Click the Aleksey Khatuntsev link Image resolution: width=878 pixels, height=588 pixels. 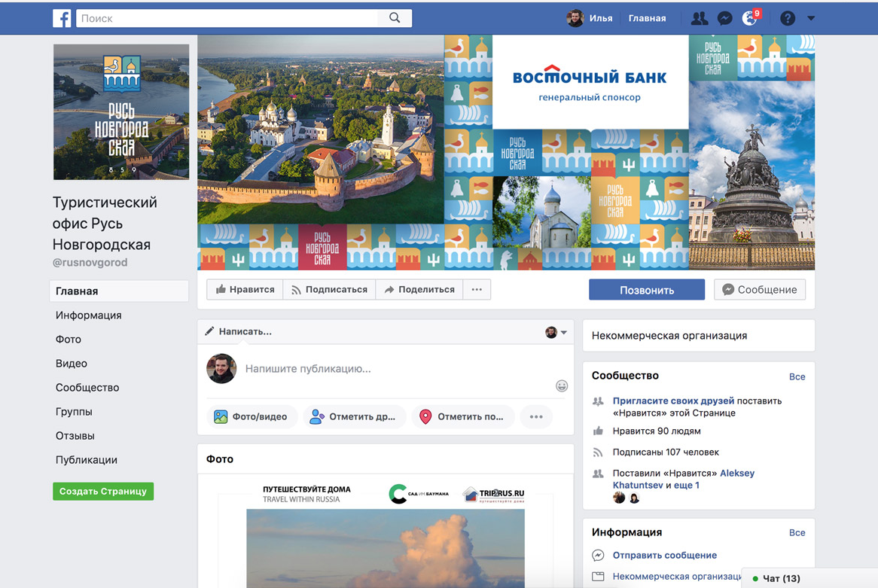[x=683, y=480]
